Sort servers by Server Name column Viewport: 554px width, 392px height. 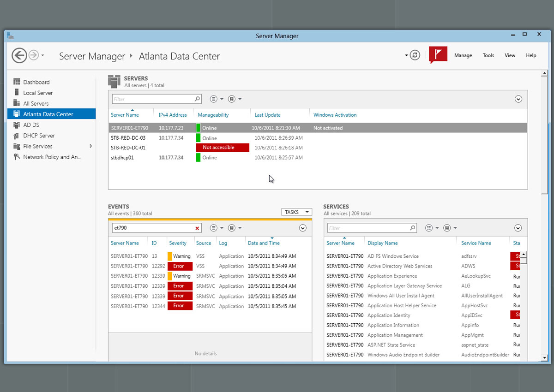(125, 115)
